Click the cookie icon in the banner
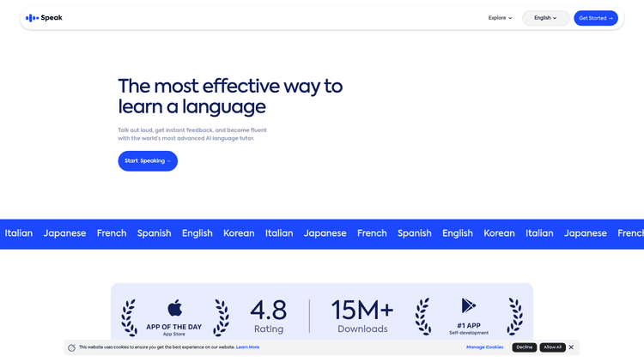The height and width of the screenshot is (362, 644). (x=71, y=347)
